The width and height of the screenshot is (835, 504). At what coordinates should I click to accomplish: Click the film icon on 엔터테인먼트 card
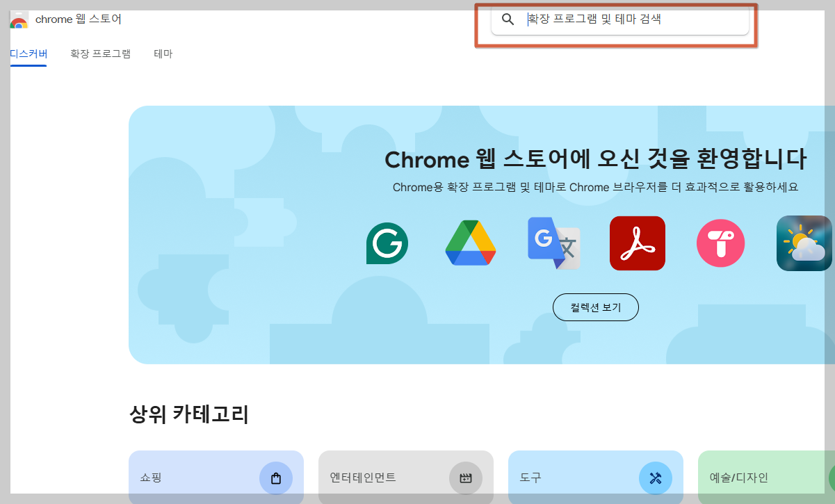pos(466,478)
